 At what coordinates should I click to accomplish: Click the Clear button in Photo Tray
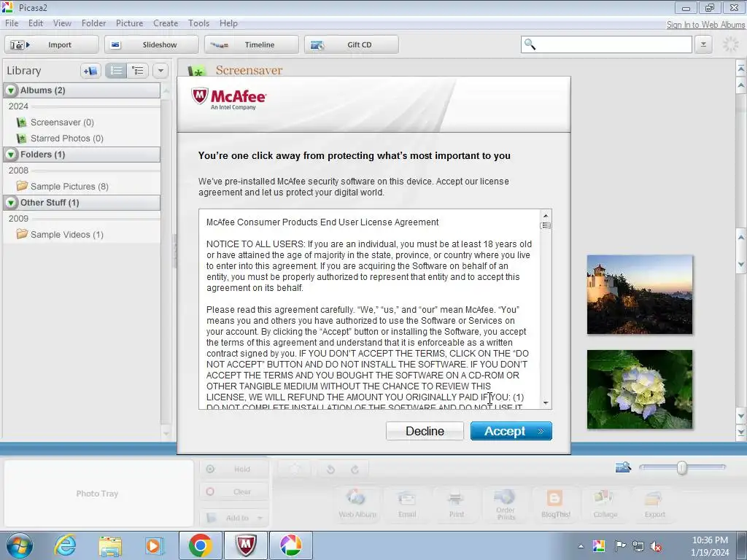(x=233, y=491)
